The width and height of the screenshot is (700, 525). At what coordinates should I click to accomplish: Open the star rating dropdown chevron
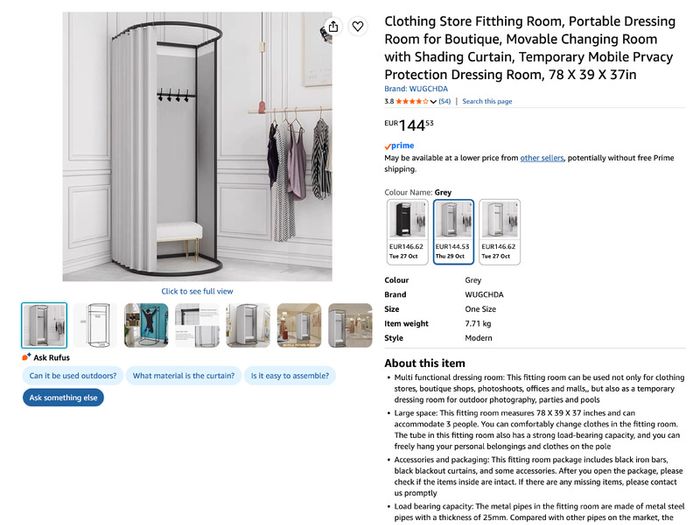pyautogui.click(x=433, y=102)
